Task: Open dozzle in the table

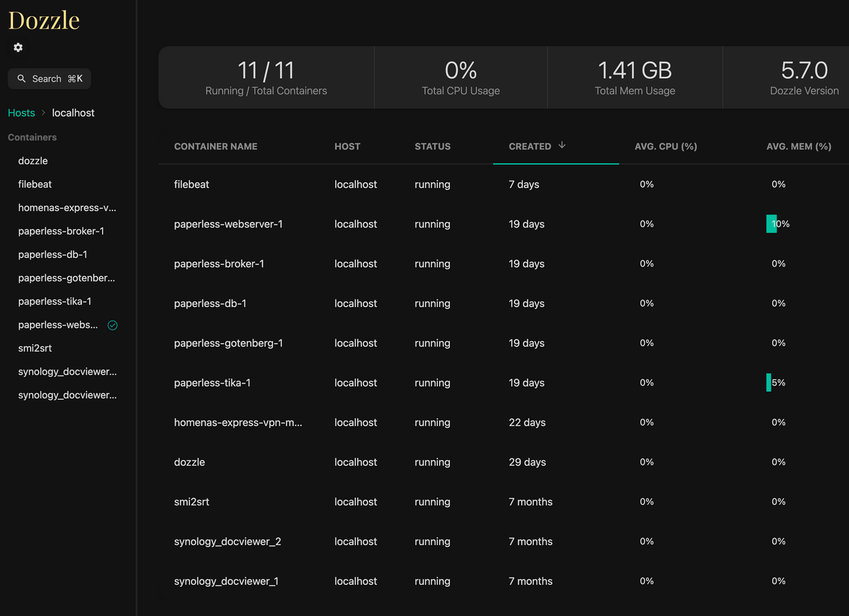Action: coord(189,462)
